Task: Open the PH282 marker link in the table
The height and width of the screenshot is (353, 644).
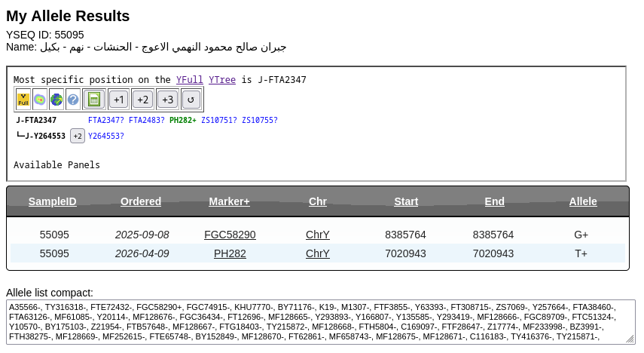Action: [230, 253]
